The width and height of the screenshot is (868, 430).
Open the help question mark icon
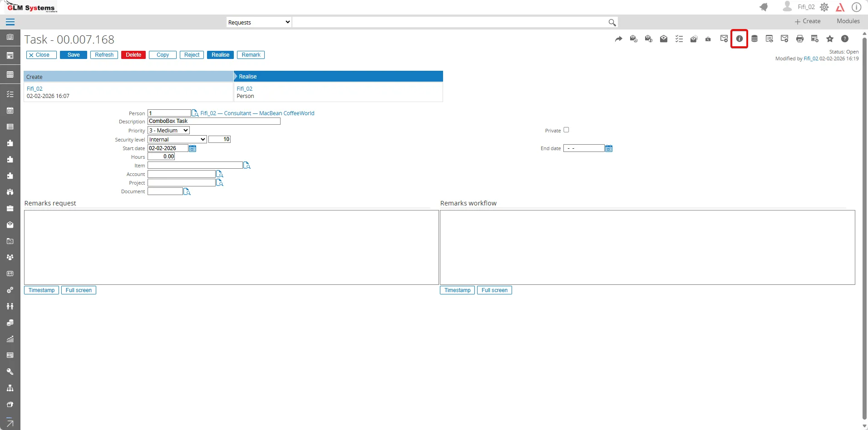[x=844, y=39]
